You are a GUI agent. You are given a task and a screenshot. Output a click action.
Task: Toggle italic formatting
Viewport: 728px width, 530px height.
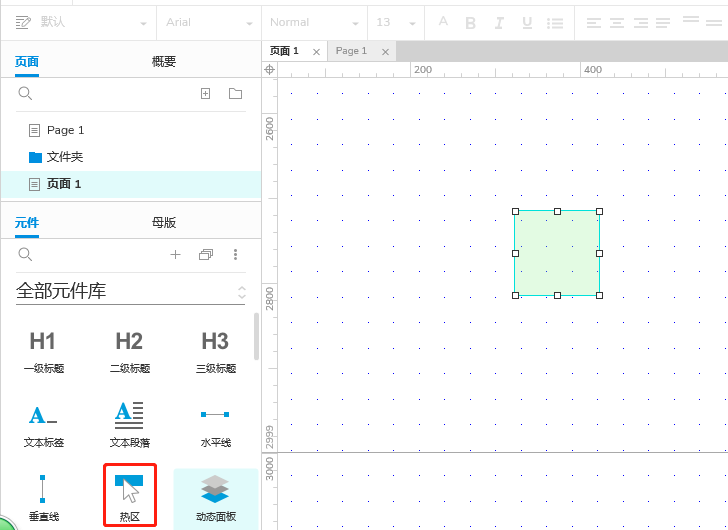coord(499,23)
